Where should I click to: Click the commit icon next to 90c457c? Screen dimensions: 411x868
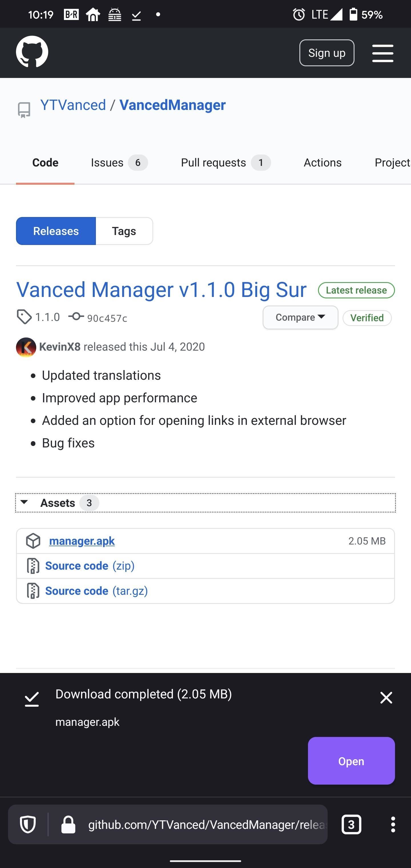(76, 317)
